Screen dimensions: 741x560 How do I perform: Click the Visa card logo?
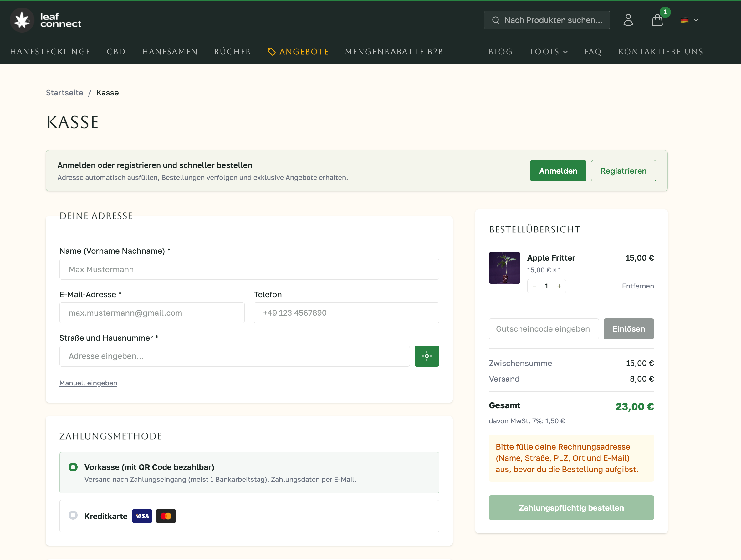click(x=142, y=516)
